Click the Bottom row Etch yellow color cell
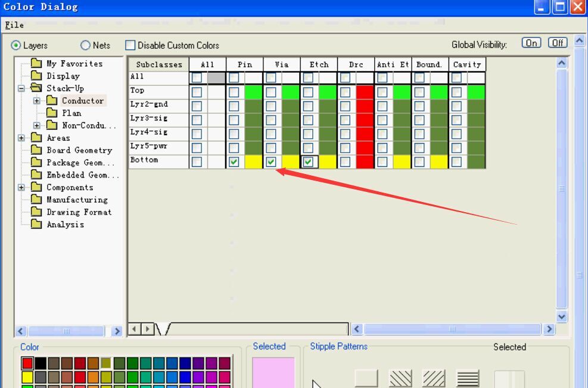The width and height of the screenshot is (588, 388). click(x=328, y=162)
